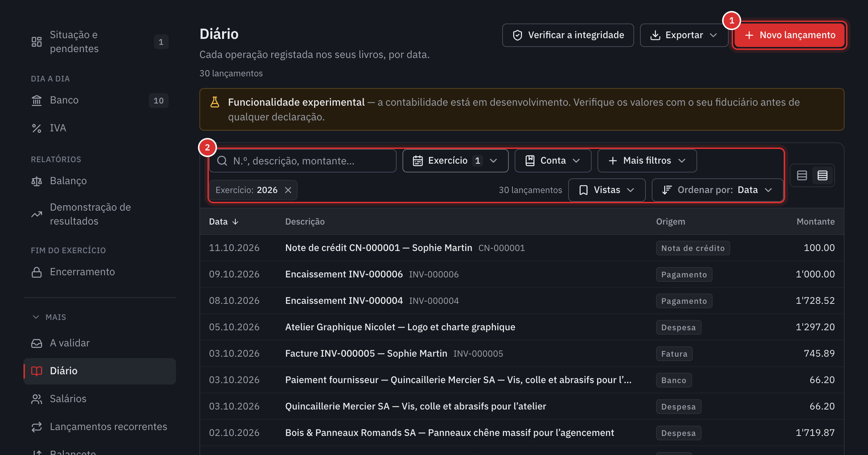868x455 pixels.
Task: Expand Mais filtros options
Action: 647,161
